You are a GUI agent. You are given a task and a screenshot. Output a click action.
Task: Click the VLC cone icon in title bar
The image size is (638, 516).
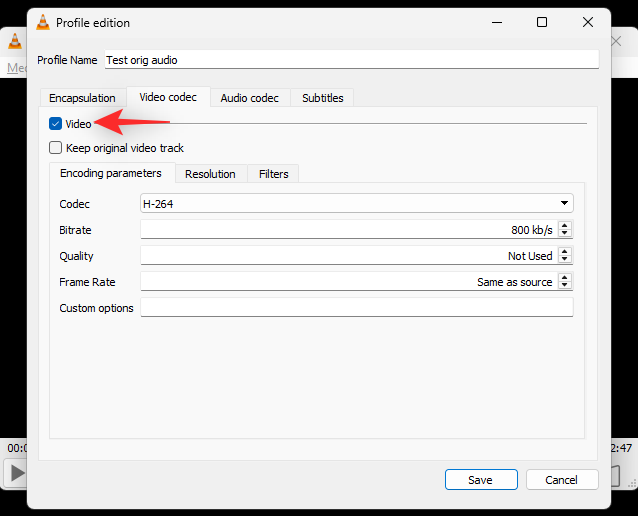click(x=43, y=22)
